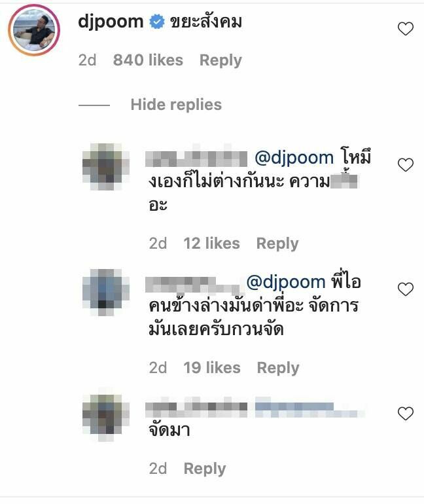View who gave 12 likes

212,243
